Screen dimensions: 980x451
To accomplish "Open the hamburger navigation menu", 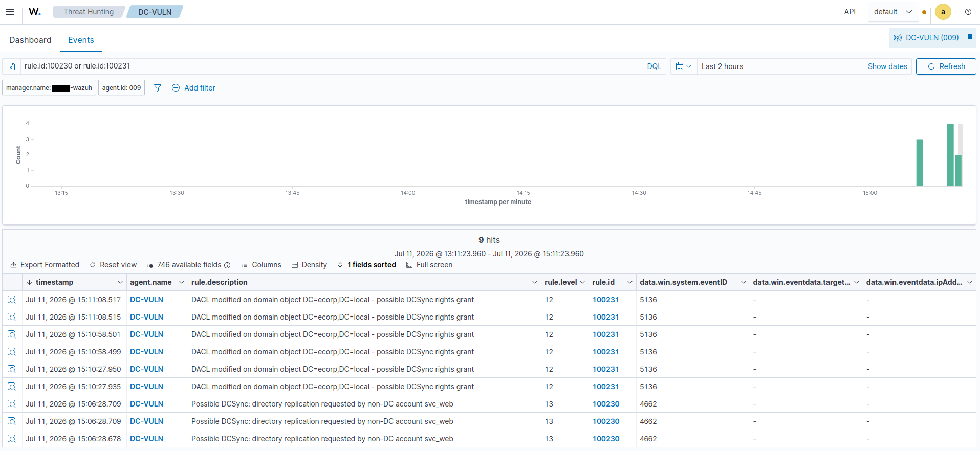I will click(x=10, y=12).
